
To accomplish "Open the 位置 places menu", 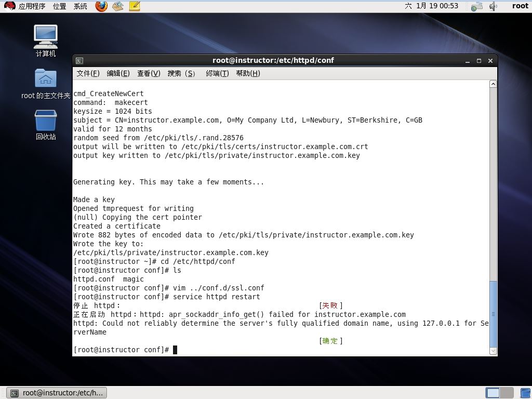I will [60, 6].
